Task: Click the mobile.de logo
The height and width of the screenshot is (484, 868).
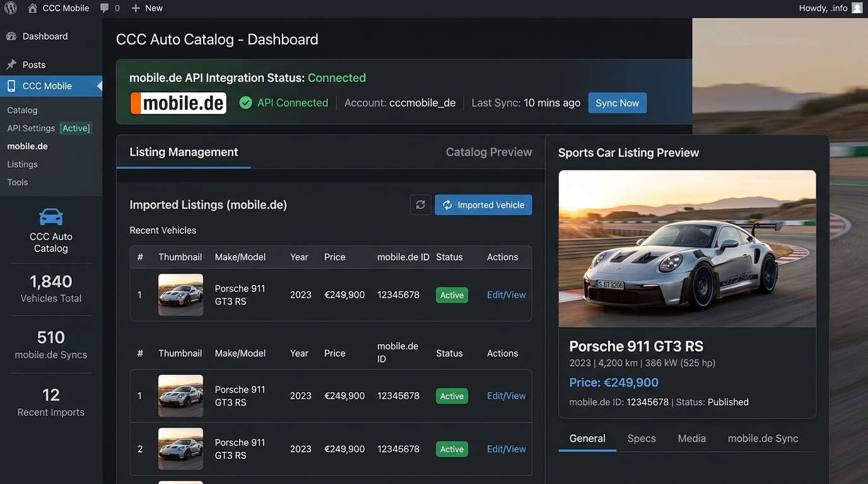Action: click(x=178, y=103)
